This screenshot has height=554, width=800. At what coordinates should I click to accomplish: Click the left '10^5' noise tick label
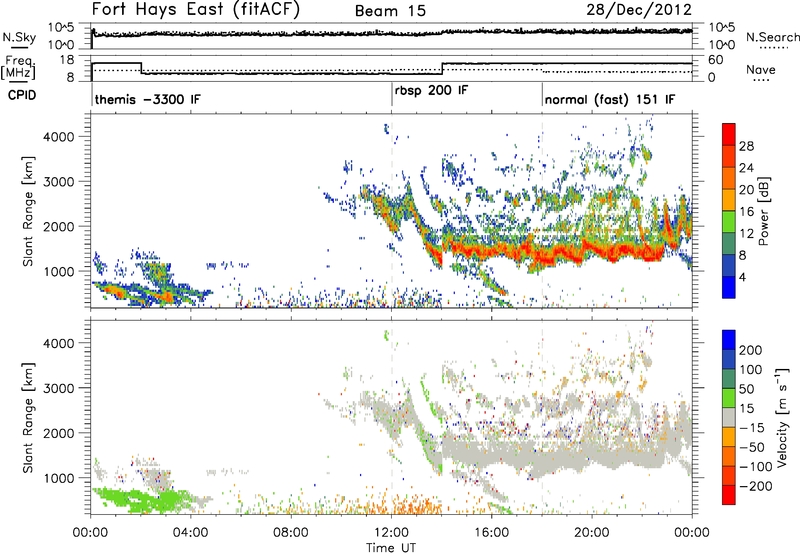61,27
